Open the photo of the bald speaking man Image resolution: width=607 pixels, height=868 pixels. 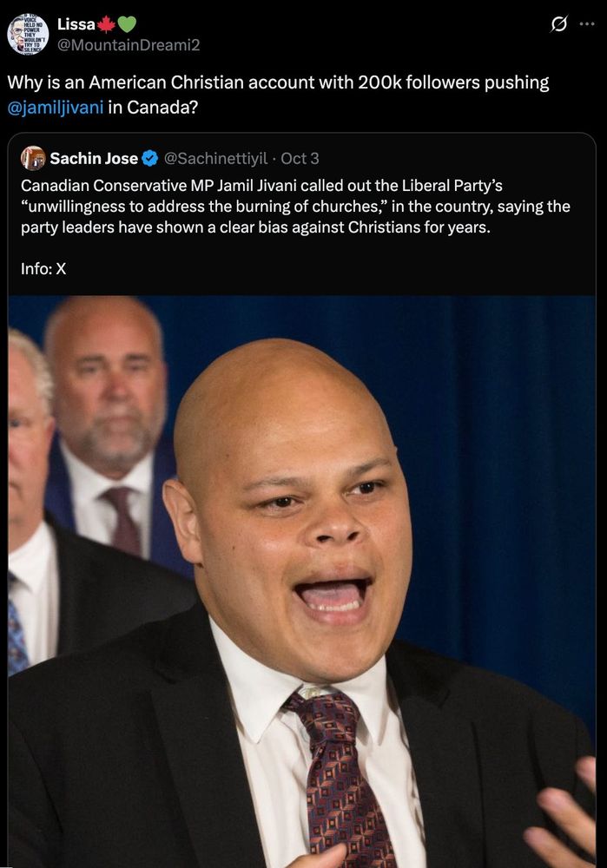(302, 582)
